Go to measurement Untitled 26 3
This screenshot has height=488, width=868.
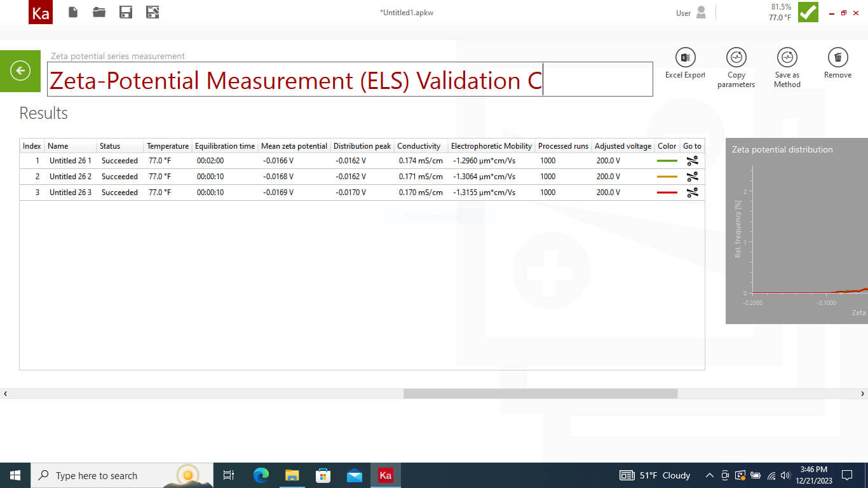point(692,192)
